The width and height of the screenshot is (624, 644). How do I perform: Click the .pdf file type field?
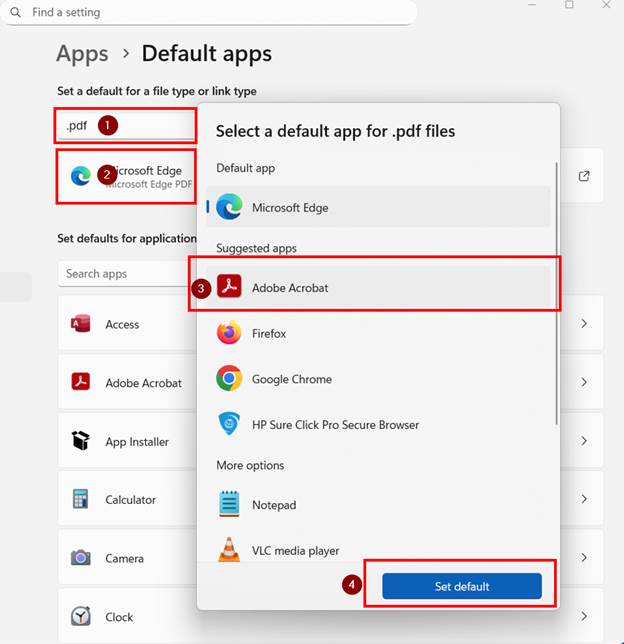click(x=126, y=126)
